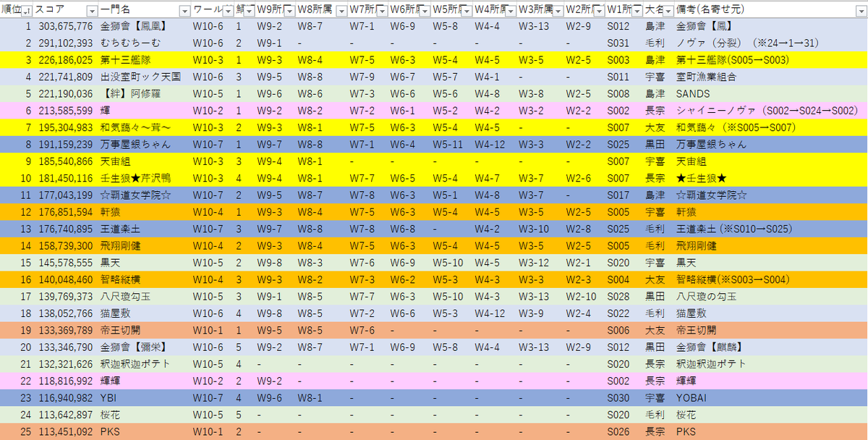Open the W2所属 filter dropdown
The width and height of the screenshot is (868, 440).
pos(597,11)
